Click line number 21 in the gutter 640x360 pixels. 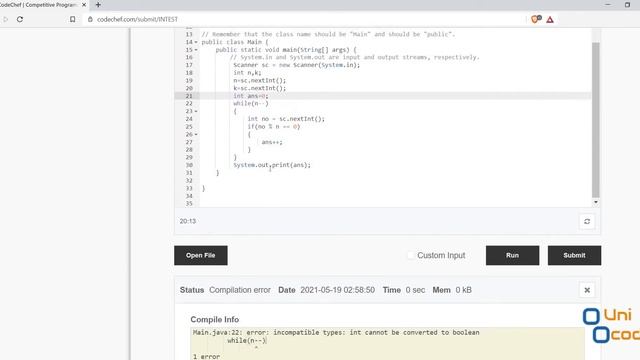(189, 96)
